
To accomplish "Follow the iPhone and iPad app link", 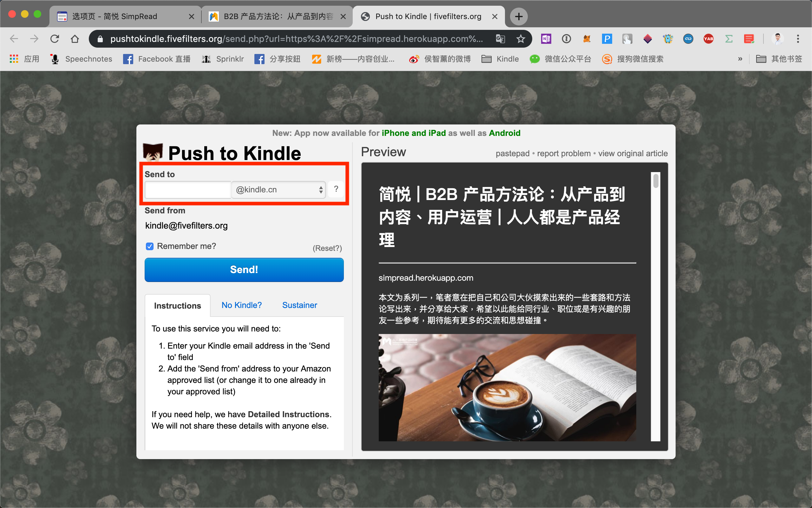I will click(414, 133).
